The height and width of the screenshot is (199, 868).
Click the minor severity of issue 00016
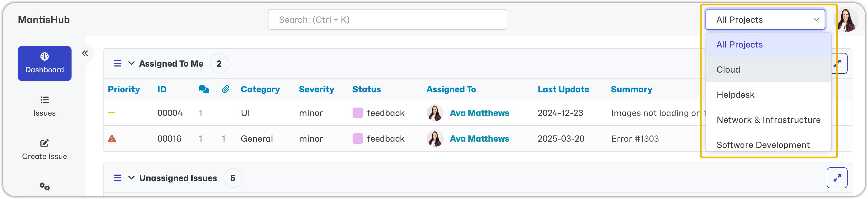point(311,139)
